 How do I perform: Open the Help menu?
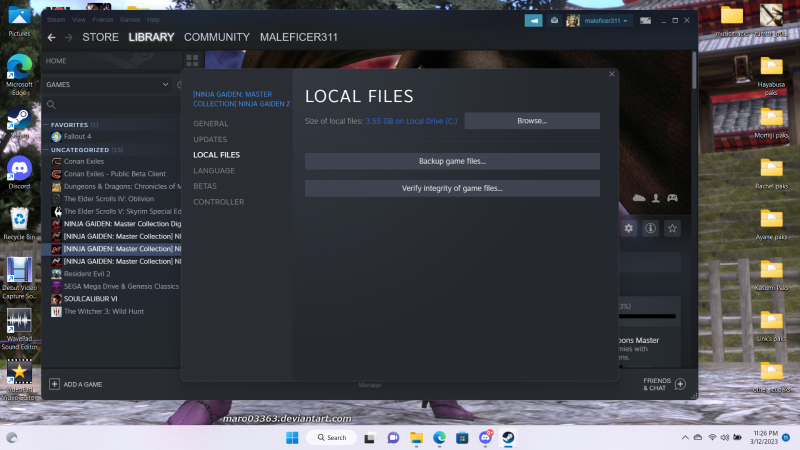click(x=153, y=20)
